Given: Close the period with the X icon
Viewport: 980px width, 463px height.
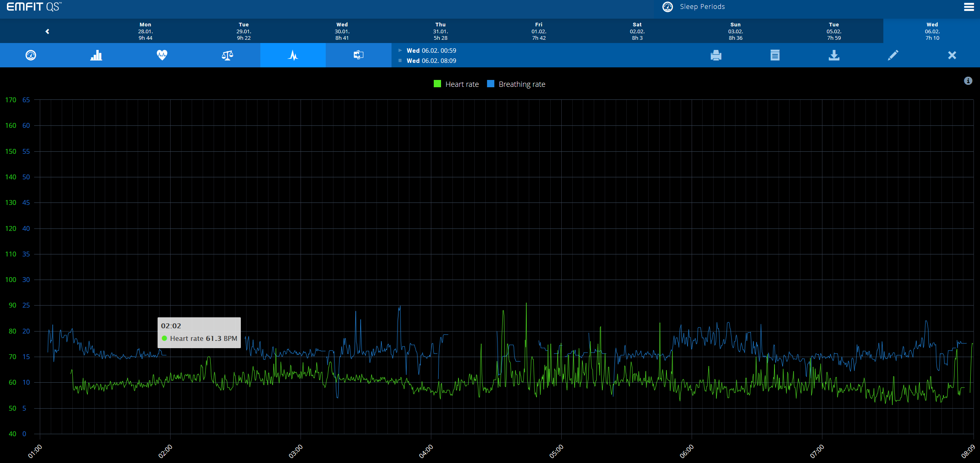Looking at the screenshot, I should 952,55.
